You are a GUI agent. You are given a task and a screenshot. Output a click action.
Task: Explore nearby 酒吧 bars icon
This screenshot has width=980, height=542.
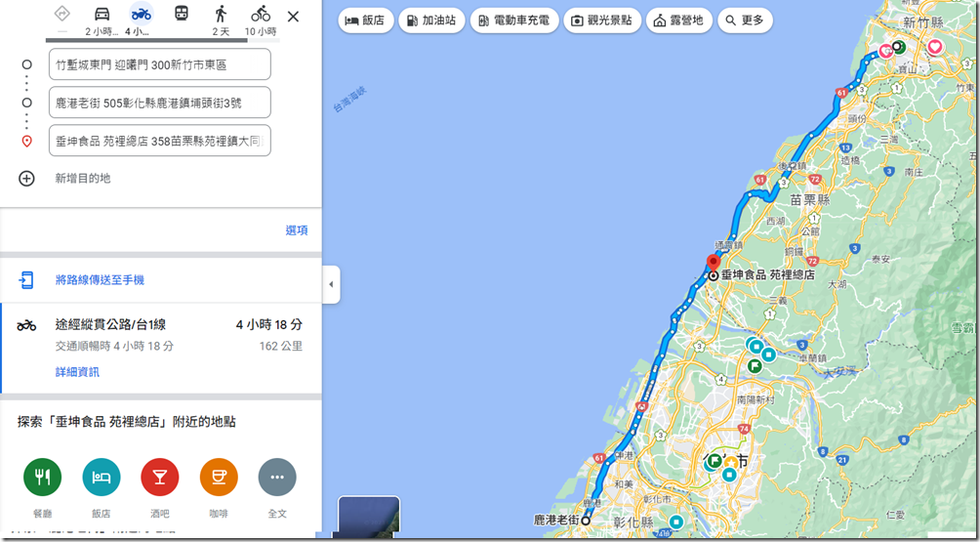tap(160, 477)
